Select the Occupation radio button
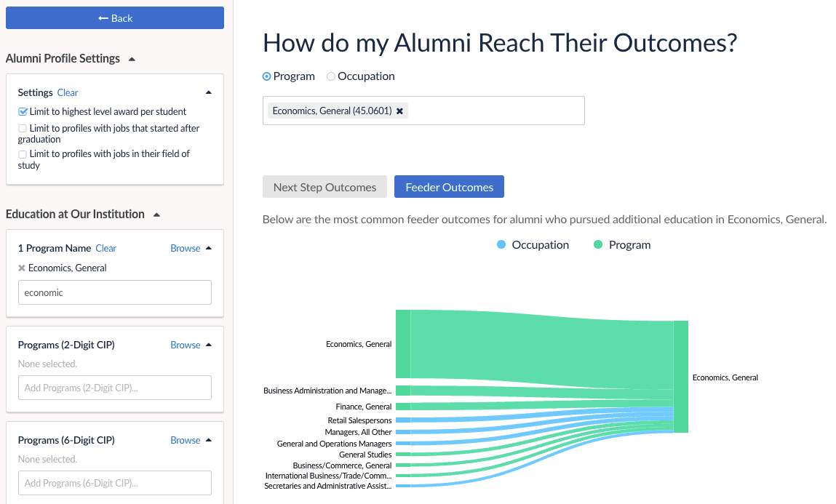This screenshot has height=504, width=836. click(x=331, y=76)
